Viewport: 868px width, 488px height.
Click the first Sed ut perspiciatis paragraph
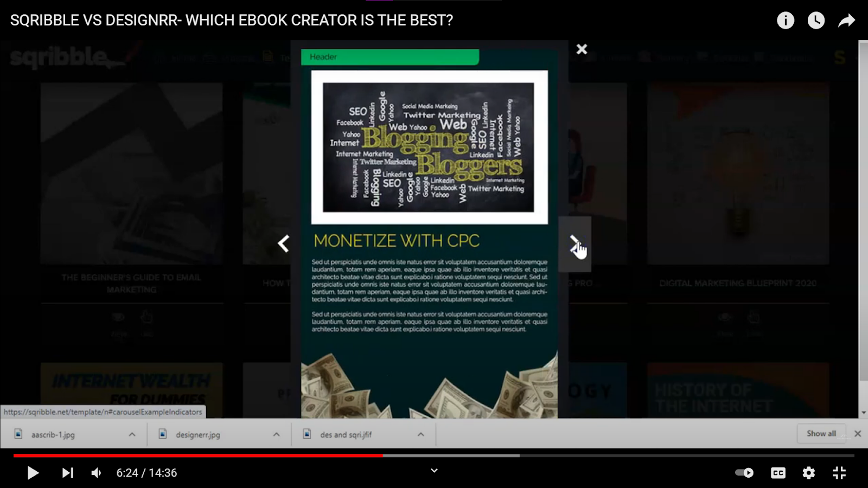430,280
